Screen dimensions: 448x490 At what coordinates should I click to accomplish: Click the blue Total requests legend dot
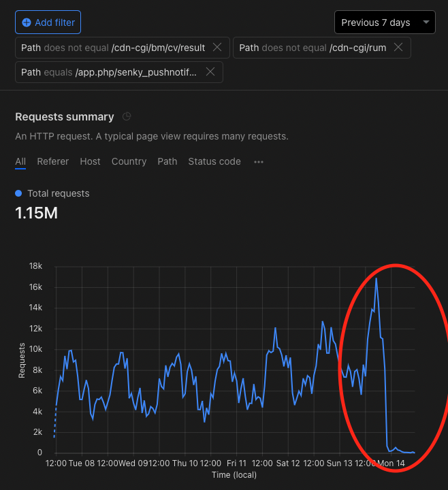18,194
